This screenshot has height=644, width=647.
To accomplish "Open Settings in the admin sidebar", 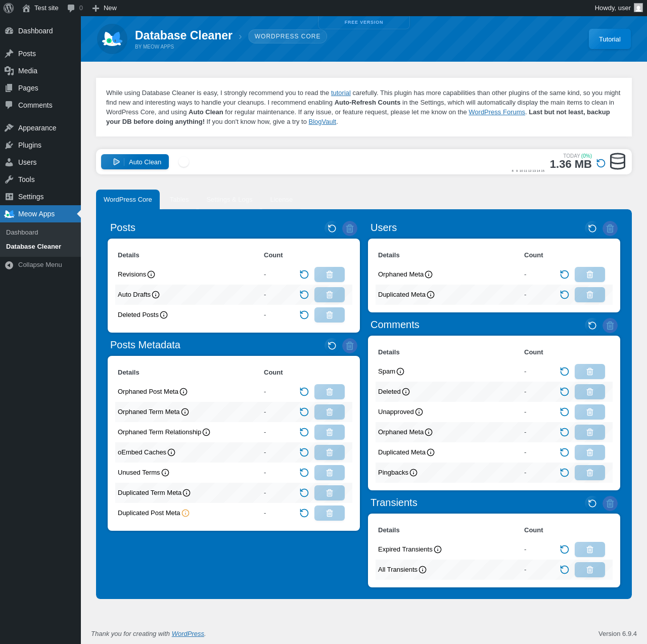I will tap(40, 197).
